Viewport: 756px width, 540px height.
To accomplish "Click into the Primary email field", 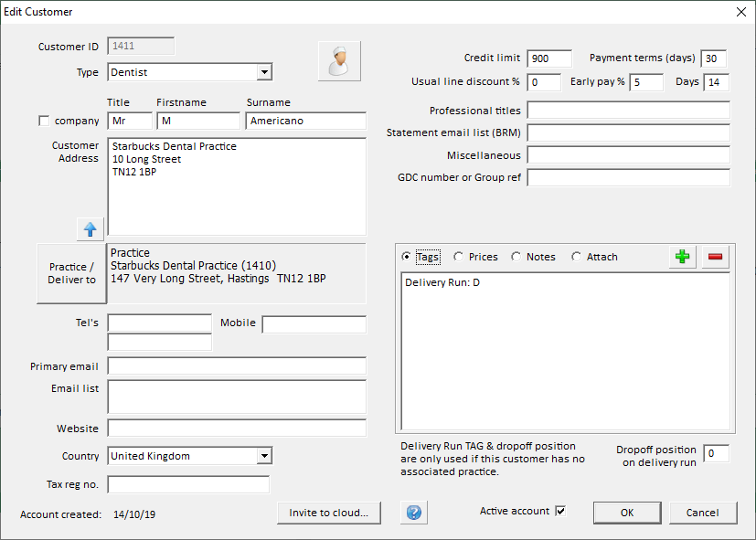I will (236, 366).
